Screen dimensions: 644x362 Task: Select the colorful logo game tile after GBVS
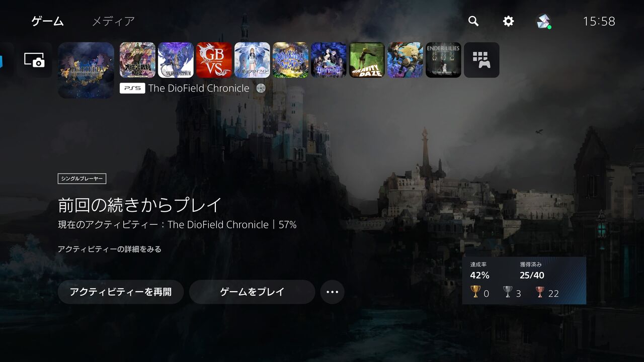290,60
